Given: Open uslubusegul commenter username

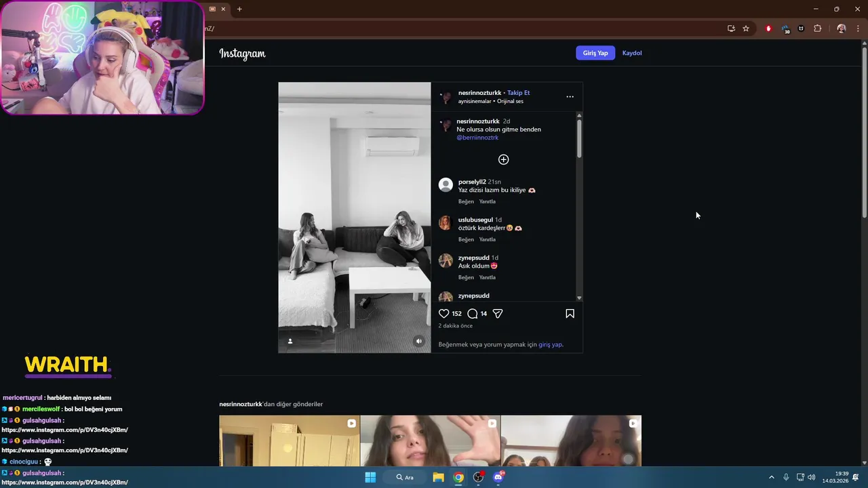Looking at the screenshot, I should click(475, 220).
